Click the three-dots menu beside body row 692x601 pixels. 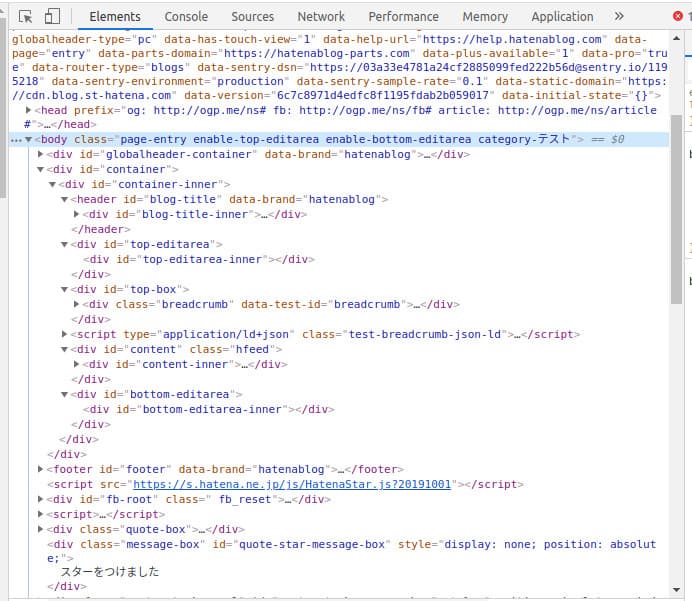16,140
